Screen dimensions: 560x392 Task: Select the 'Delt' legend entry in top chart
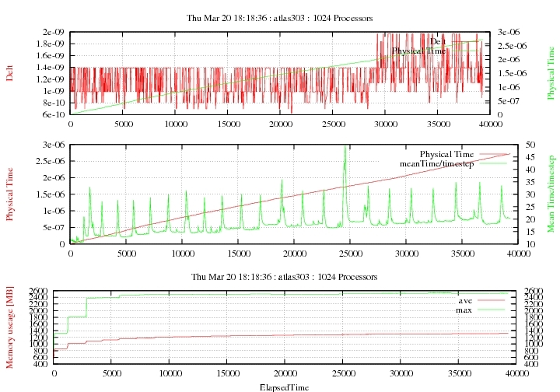(x=437, y=41)
